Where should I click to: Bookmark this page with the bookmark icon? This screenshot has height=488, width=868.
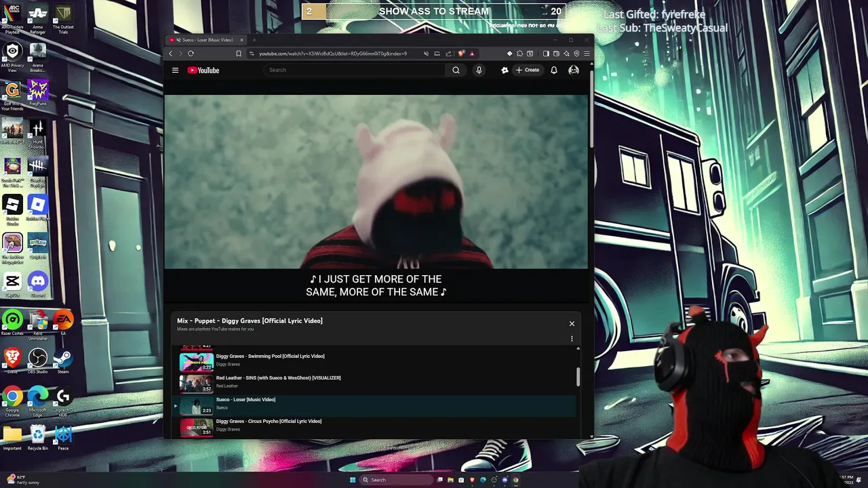click(239, 54)
